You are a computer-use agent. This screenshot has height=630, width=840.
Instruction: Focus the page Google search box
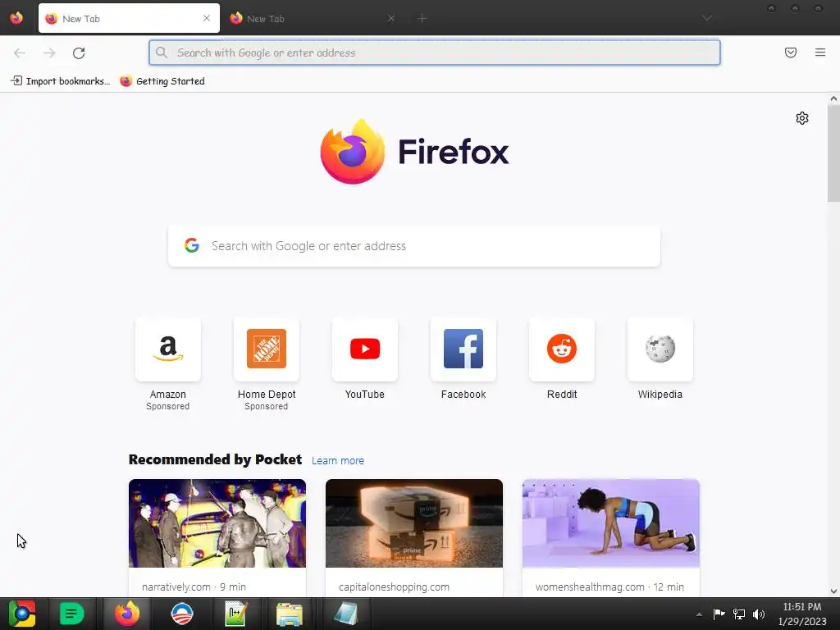point(414,246)
